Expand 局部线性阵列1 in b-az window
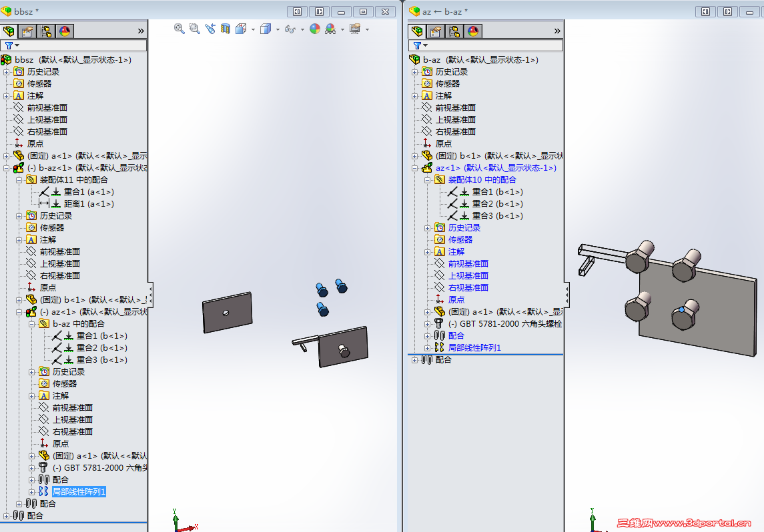 pyautogui.click(x=427, y=348)
